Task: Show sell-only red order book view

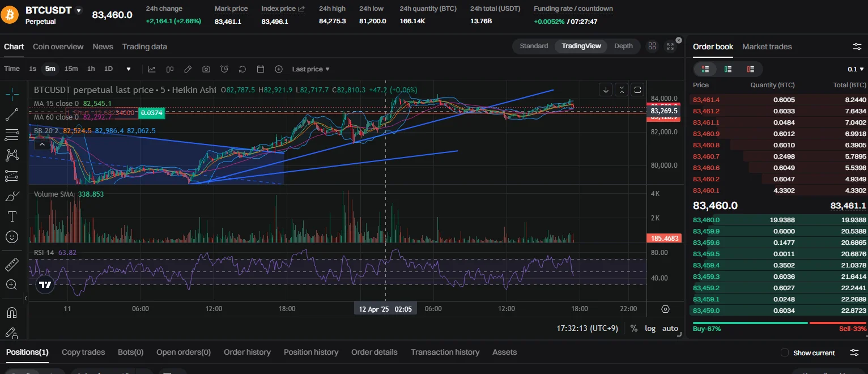Action: (751, 69)
